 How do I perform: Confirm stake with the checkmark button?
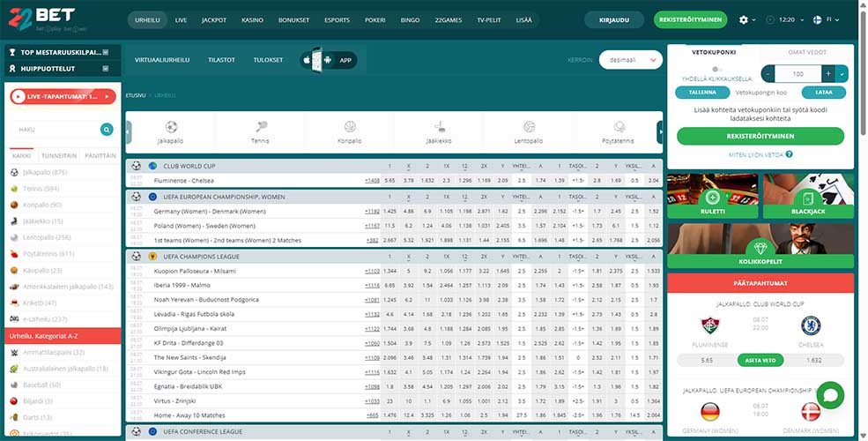pyautogui.click(x=842, y=74)
